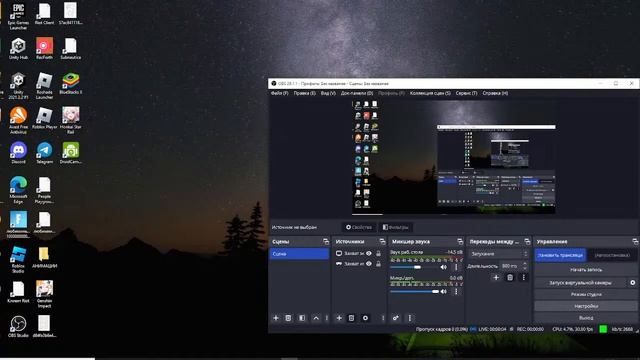Image resolution: width=640 pixels, height=360 pixels.
Task: Add a new source with the plus icon
Action: click(339, 318)
